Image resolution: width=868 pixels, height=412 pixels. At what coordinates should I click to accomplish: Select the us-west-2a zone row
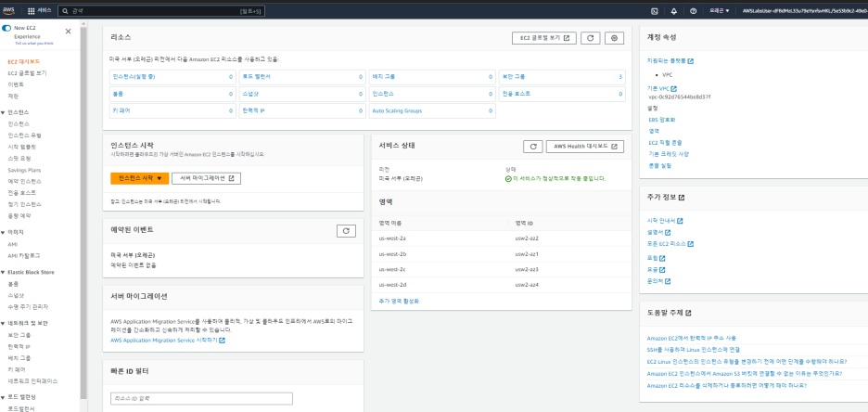(502, 238)
